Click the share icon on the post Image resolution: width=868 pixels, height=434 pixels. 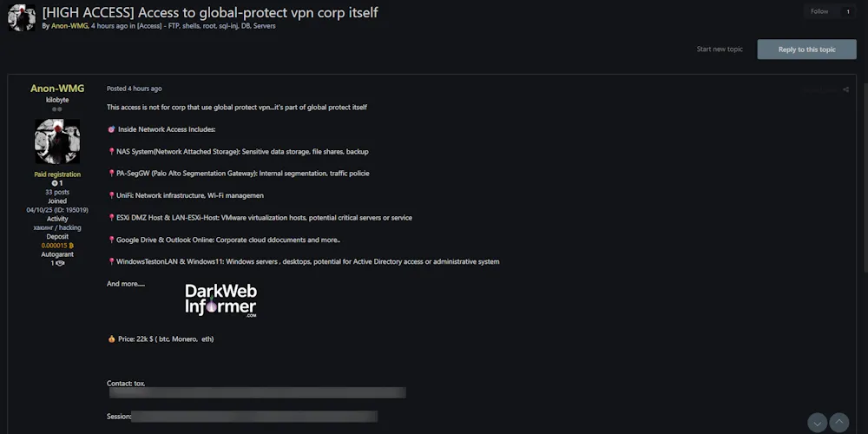pyautogui.click(x=846, y=89)
